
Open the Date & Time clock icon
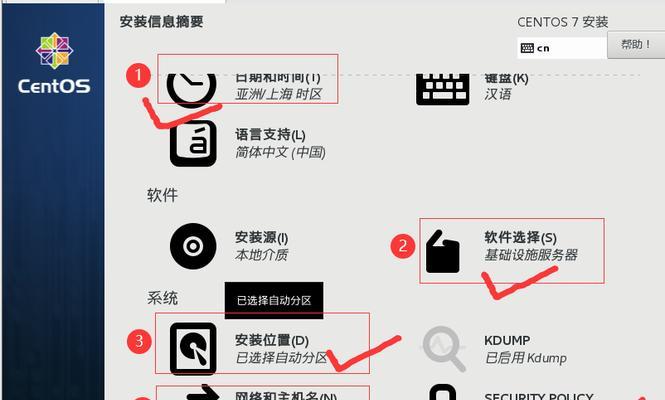coord(191,89)
